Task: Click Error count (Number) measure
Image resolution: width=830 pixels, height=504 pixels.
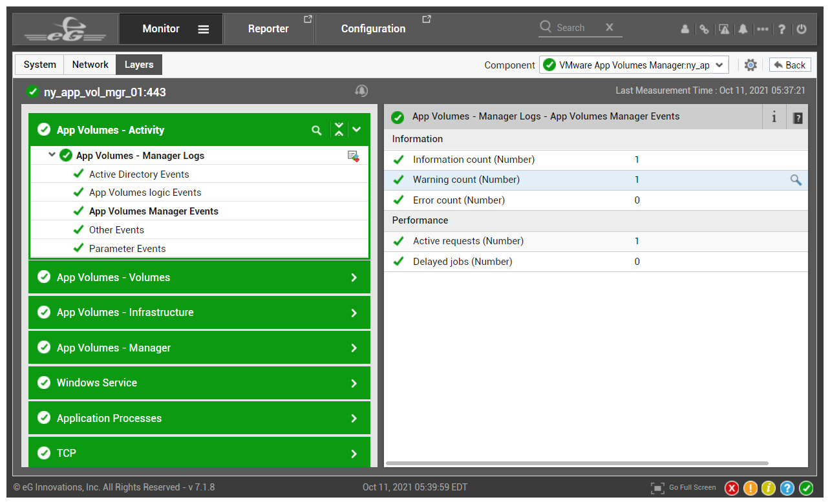Action: tap(459, 200)
